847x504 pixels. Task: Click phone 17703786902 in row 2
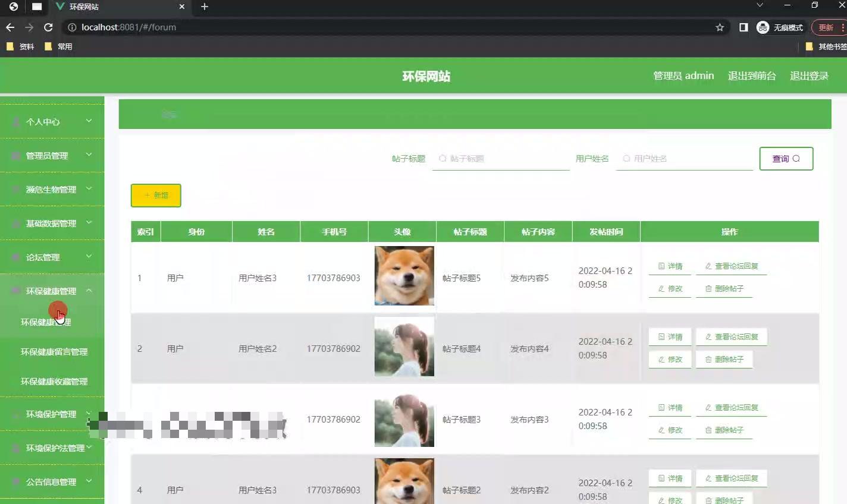pos(334,349)
